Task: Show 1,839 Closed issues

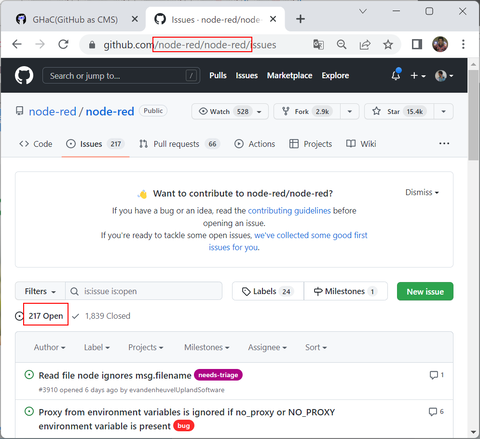Action: [x=107, y=316]
